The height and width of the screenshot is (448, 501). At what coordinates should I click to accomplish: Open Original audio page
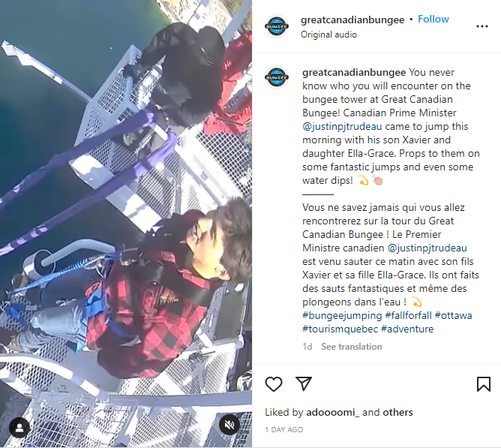(328, 35)
